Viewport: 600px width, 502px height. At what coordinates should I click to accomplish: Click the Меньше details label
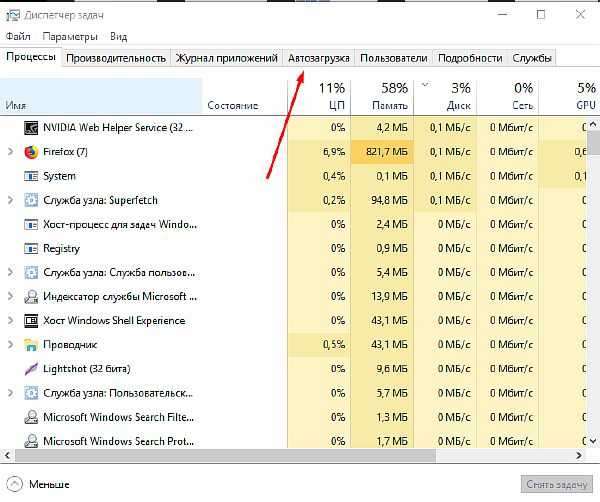[x=49, y=484]
